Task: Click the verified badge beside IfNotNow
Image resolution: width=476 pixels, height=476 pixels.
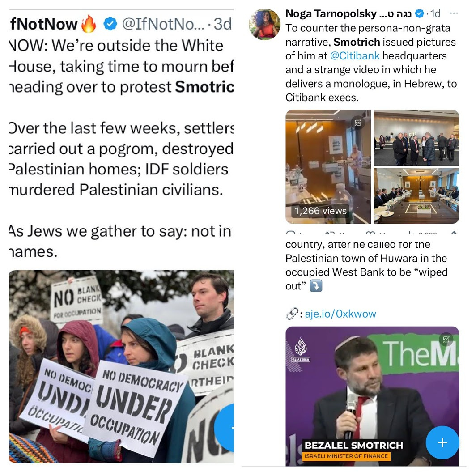Action: (110, 24)
